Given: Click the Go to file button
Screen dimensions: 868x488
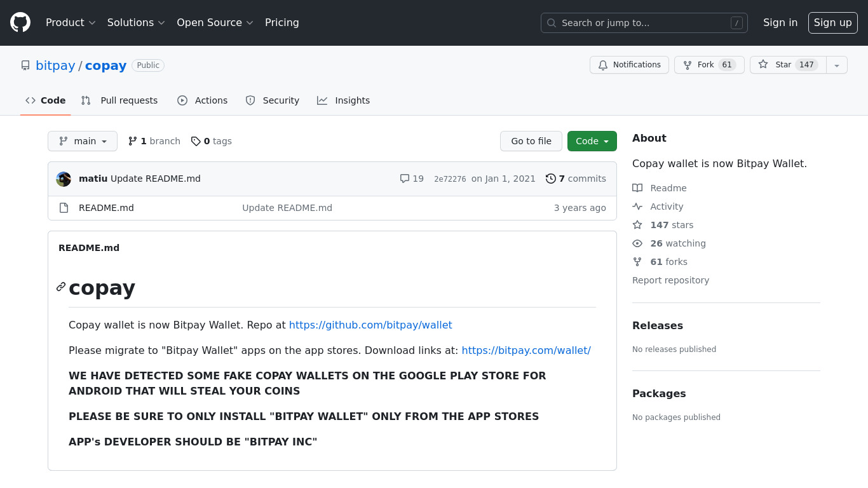Looking at the screenshot, I should click(531, 141).
